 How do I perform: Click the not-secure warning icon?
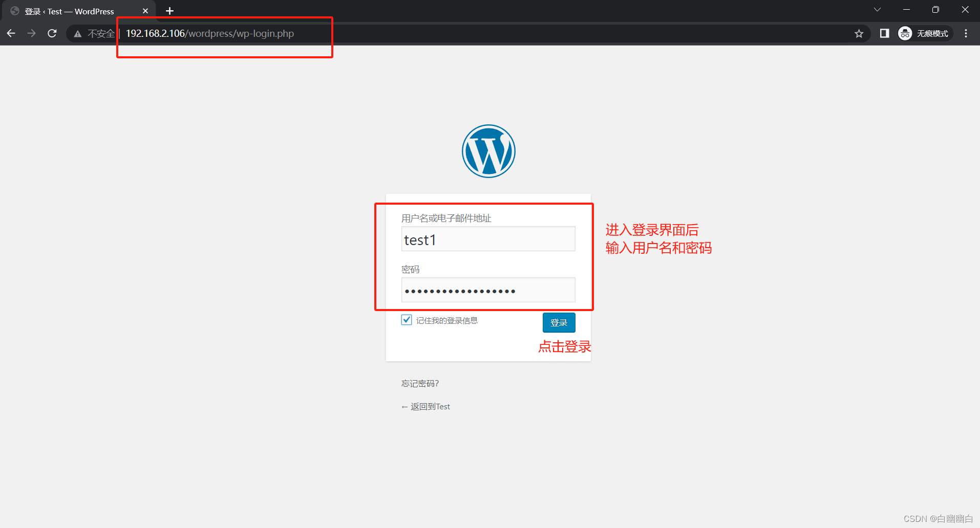pos(78,34)
